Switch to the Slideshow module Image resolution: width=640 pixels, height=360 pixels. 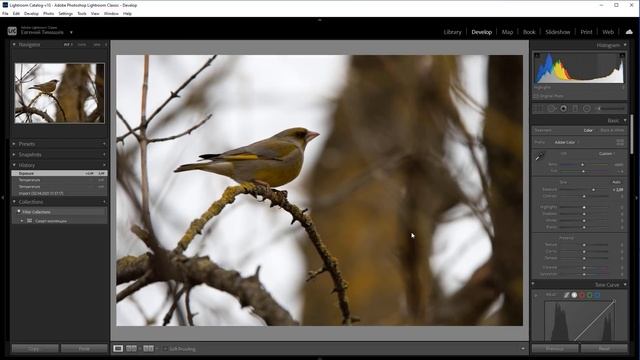click(x=558, y=32)
